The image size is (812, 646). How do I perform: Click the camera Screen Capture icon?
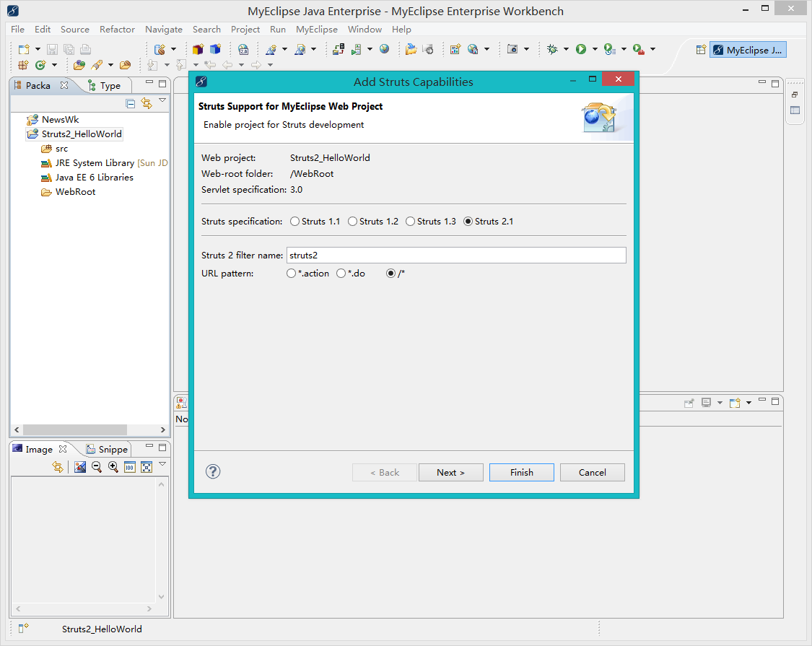(x=512, y=49)
